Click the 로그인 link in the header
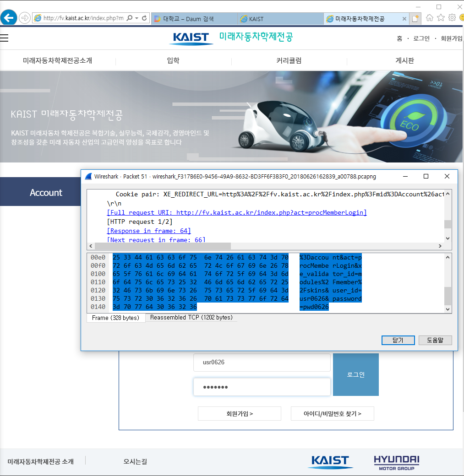The image size is (464, 476). tap(421, 38)
